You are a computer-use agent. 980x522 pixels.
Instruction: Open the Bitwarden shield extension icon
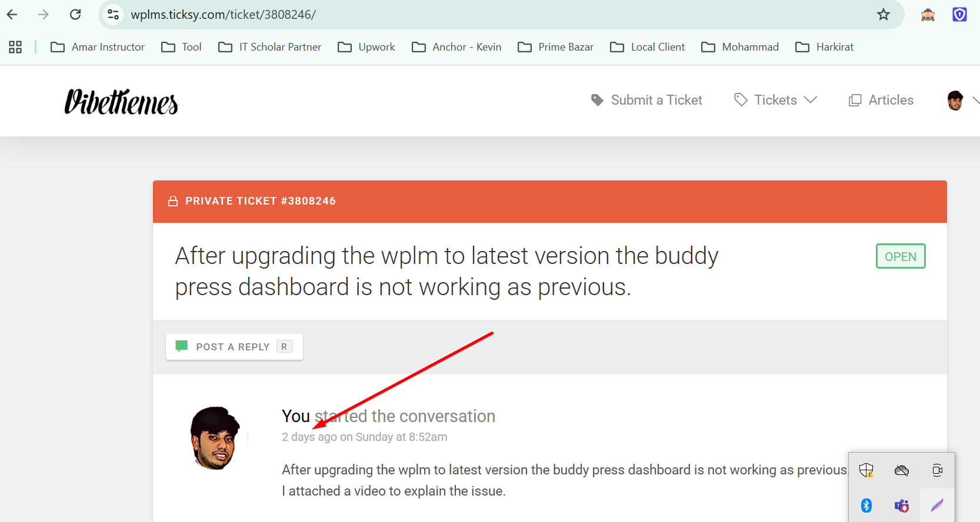[959, 14]
